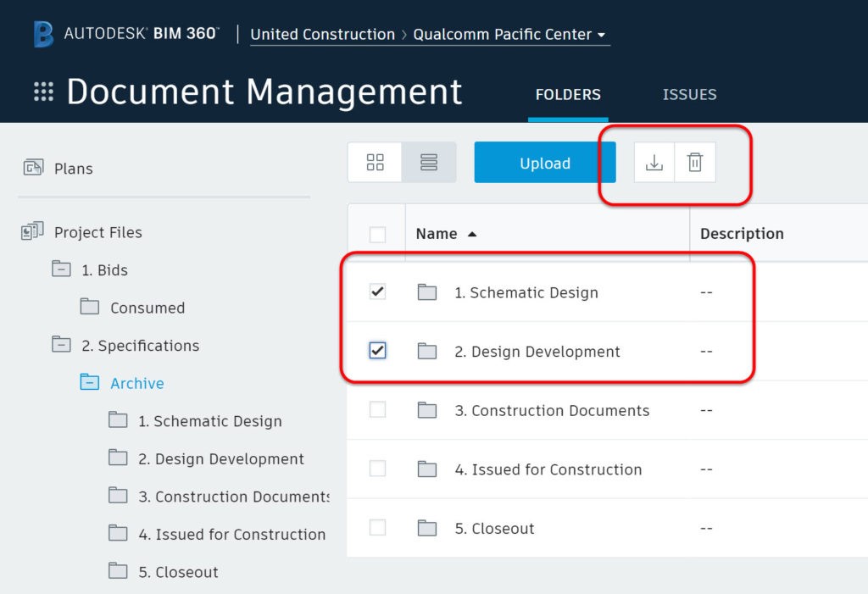
Task: Switch to grid thumbnail view
Action: click(x=375, y=162)
